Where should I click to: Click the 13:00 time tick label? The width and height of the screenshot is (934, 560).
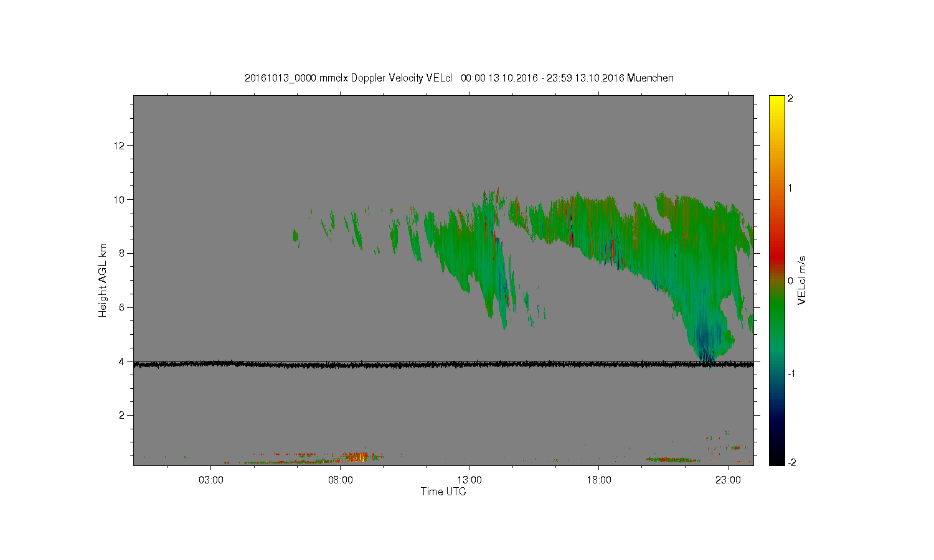(469, 480)
